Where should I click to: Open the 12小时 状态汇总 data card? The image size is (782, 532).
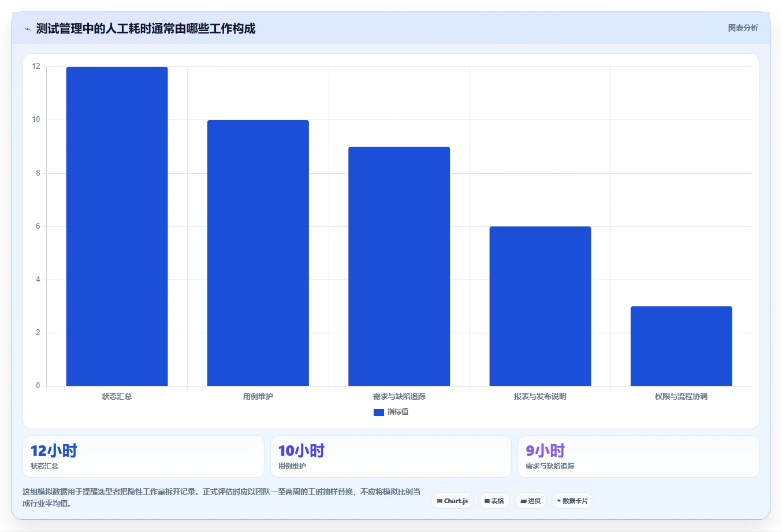point(143,456)
